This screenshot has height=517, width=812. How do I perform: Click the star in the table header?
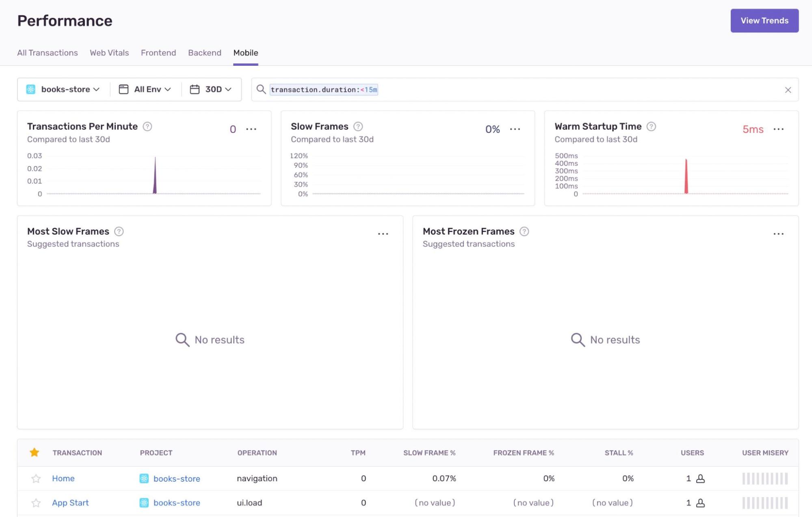click(35, 452)
